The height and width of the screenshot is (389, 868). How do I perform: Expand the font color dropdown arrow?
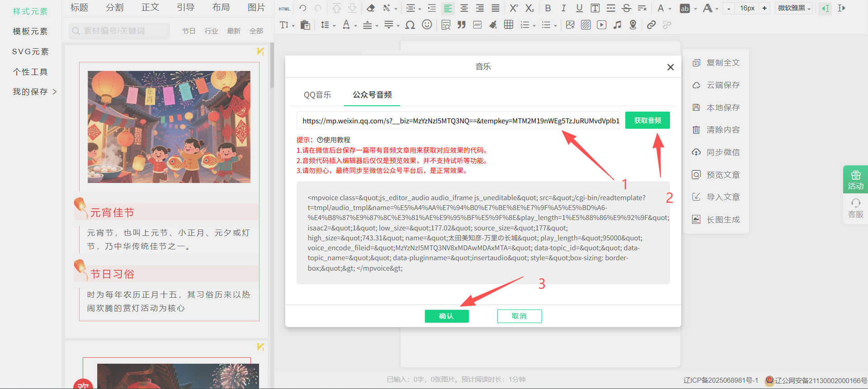670,9
